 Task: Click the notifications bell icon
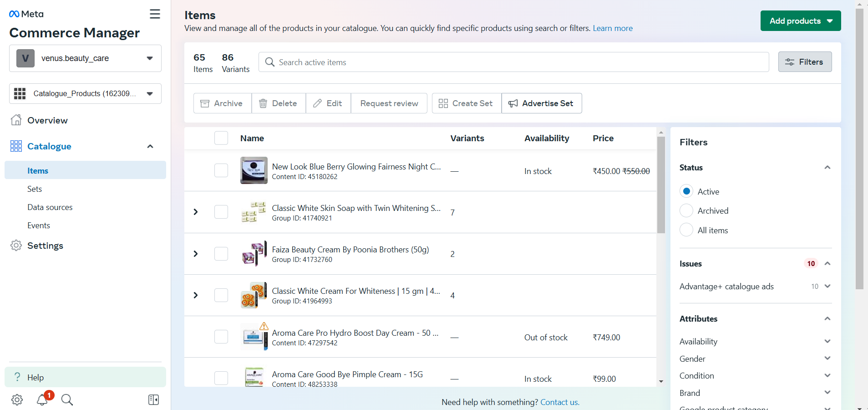(42, 400)
